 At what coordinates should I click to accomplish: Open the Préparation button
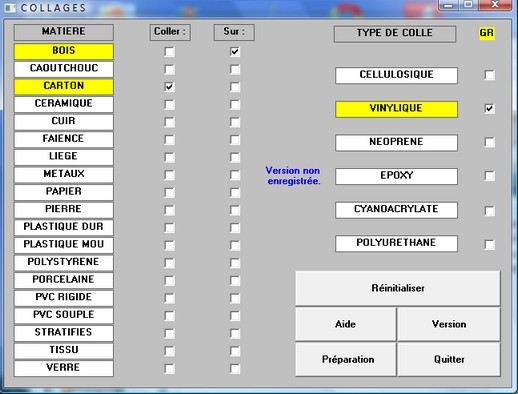coord(346,359)
